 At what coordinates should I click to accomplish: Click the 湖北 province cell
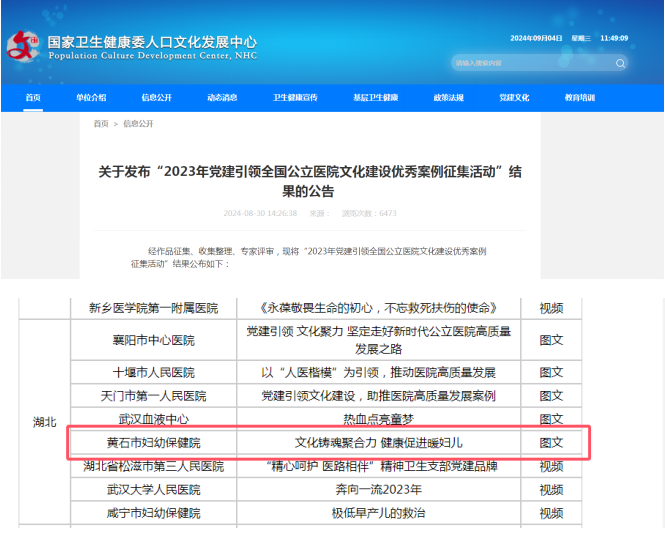click(45, 422)
